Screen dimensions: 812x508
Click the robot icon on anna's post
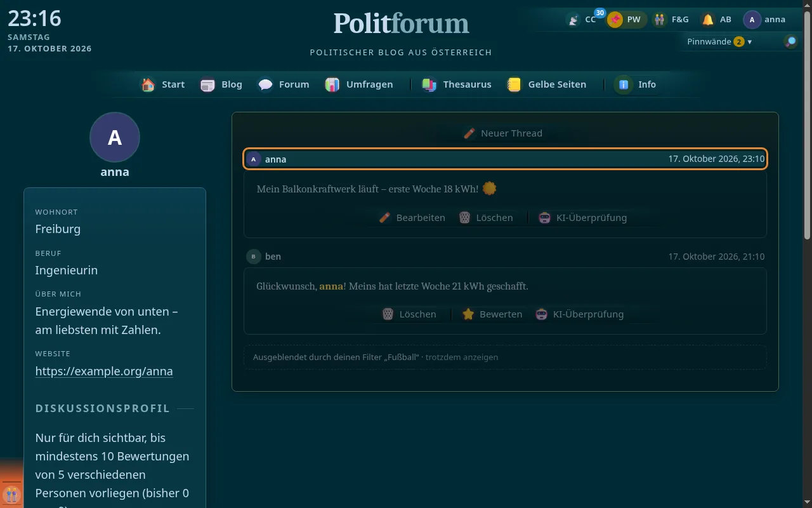click(x=544, y=218)
